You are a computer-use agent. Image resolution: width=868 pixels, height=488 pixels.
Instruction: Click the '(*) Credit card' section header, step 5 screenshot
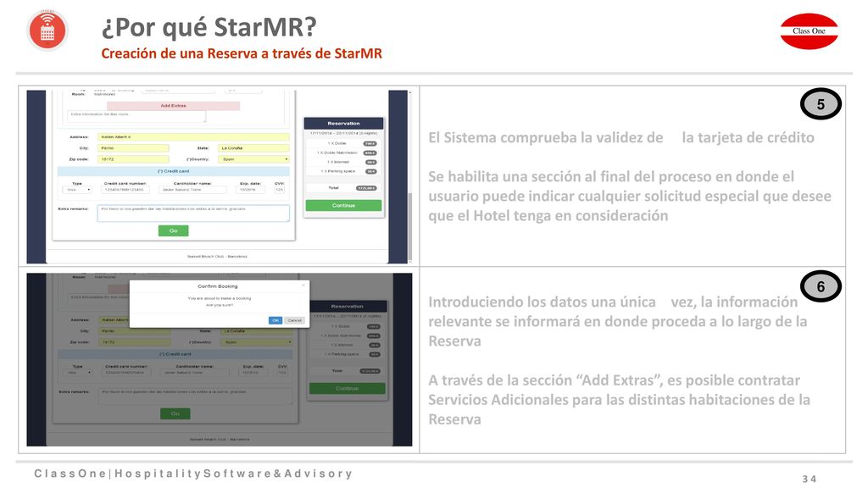(x=175, y=171)
